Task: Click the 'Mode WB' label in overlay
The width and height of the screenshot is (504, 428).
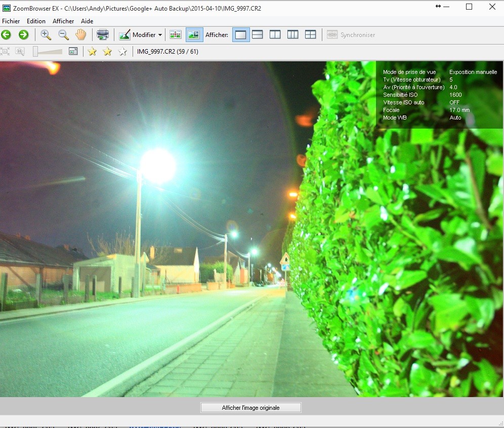Action: click(x=395, y=118)
